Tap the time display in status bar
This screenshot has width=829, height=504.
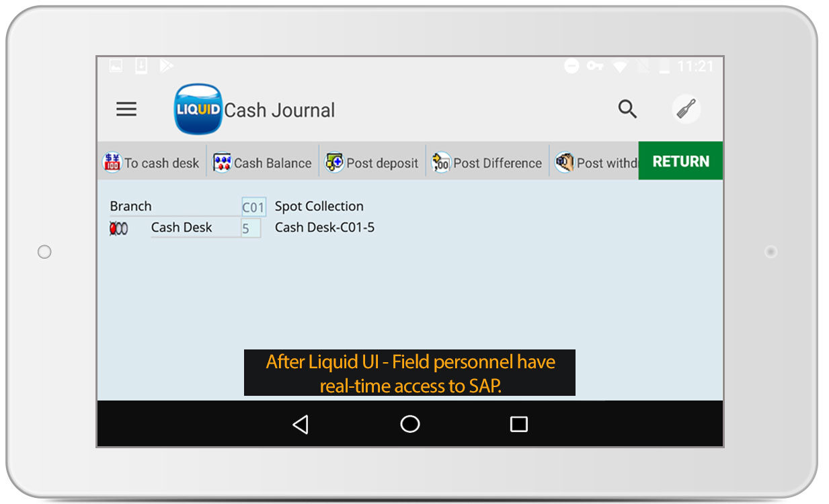695,67
